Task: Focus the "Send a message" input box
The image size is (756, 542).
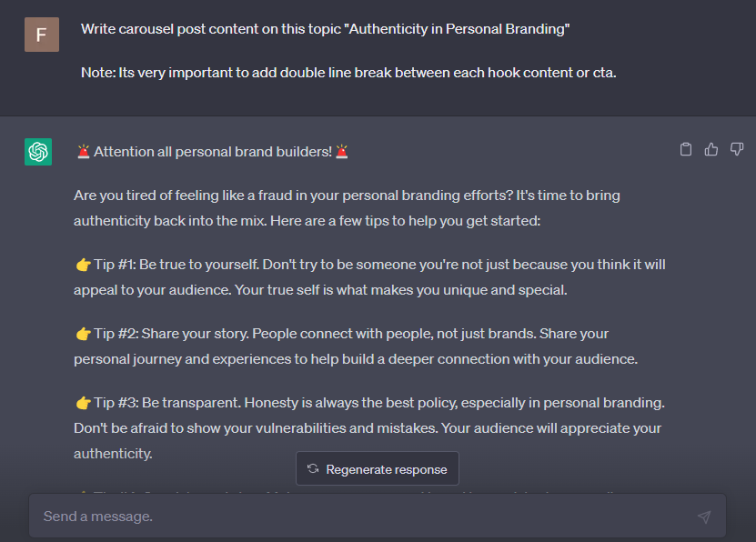Action: [364, 517]
